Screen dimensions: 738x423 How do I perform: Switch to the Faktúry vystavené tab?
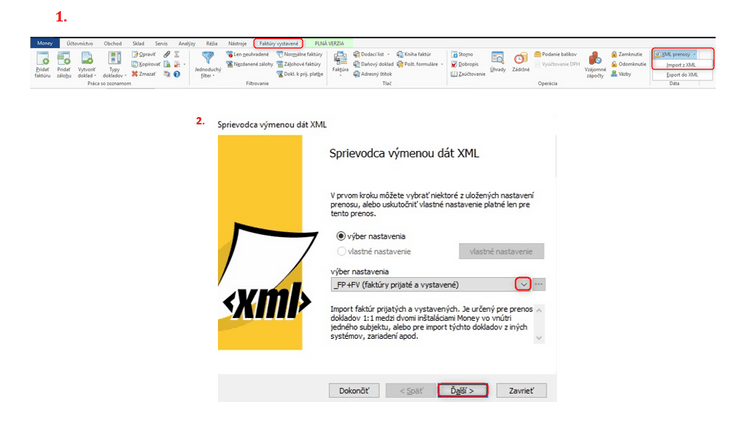[x=277, y=45]
